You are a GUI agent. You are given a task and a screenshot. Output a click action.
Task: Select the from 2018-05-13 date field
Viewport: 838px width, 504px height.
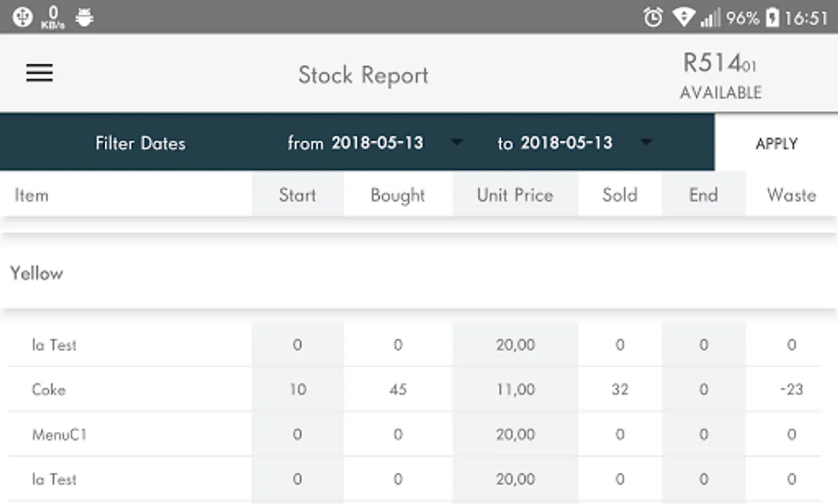[x=356, y=143]
